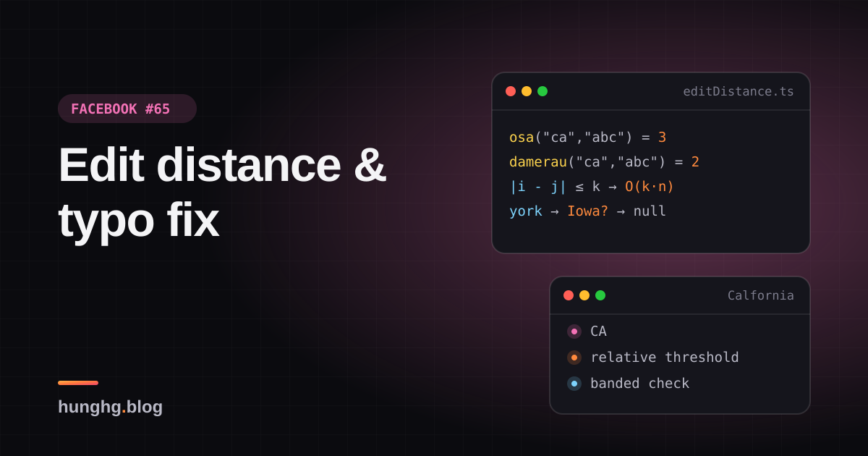This screenshot has width=868, height=456.
Task: Click the orange bullet beside relative threshold
Action: [x=574, y=358]
